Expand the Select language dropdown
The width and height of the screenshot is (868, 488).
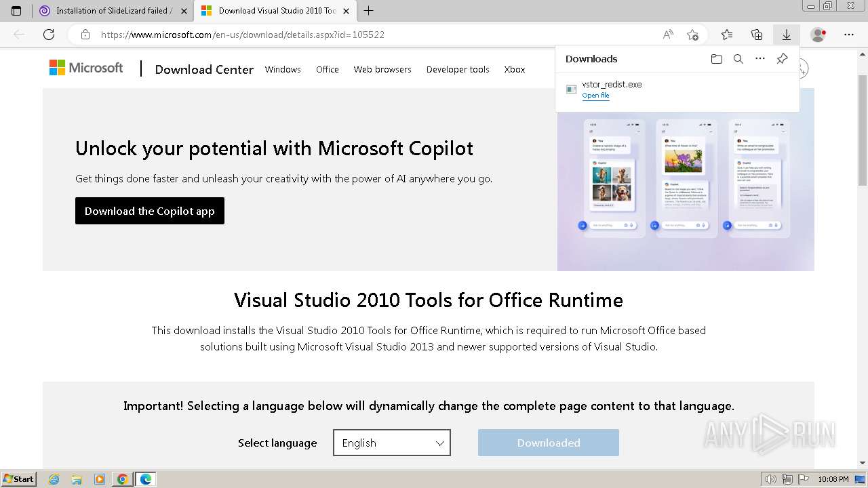392,443
